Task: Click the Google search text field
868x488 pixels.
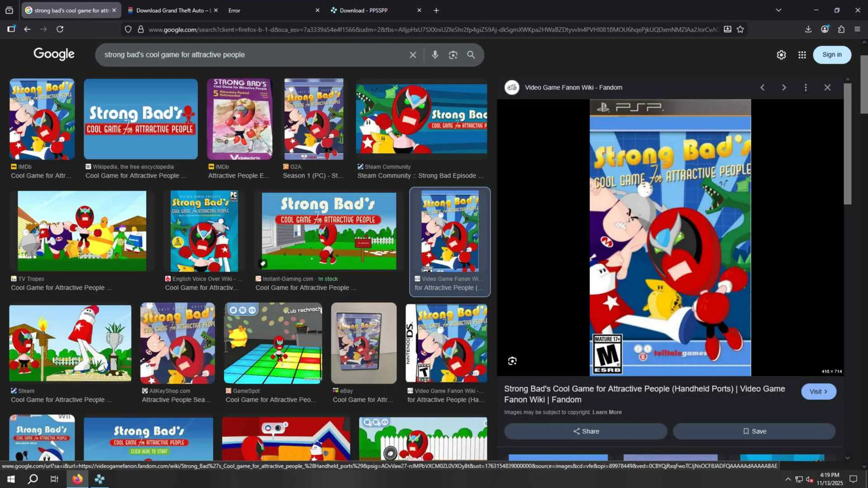Action: point(253,55)
